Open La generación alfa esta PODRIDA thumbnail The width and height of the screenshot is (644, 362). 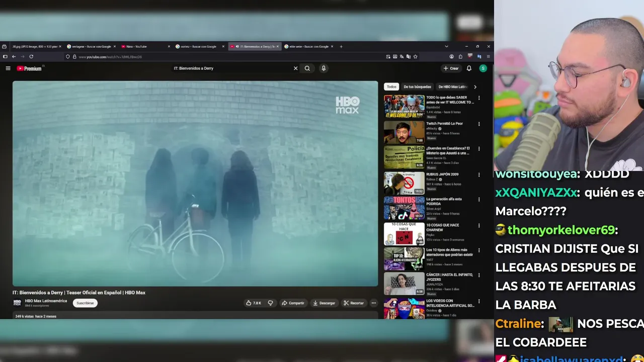tap(404, 208)
